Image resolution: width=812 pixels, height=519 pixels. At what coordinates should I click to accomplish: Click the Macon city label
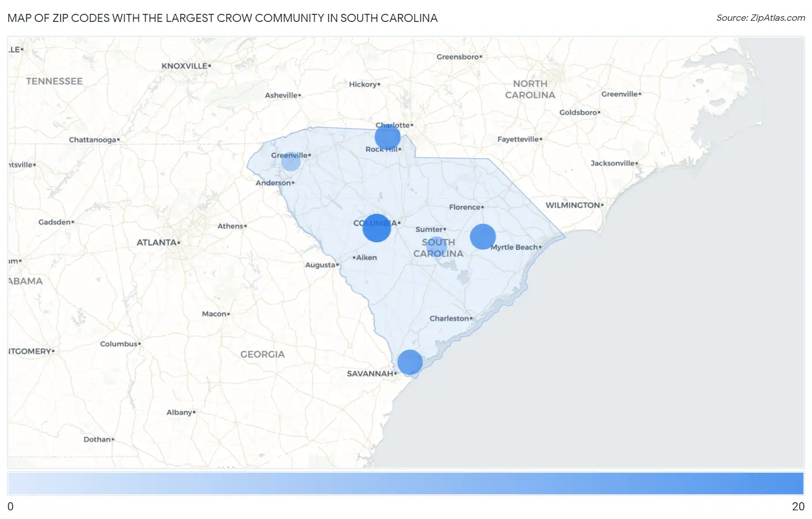(215, 314)
